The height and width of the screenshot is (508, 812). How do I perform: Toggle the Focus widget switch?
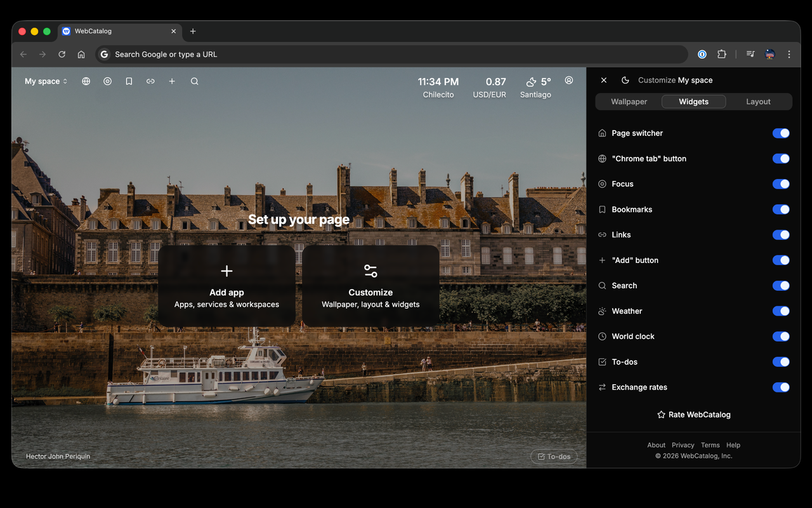tap(781, 184)
